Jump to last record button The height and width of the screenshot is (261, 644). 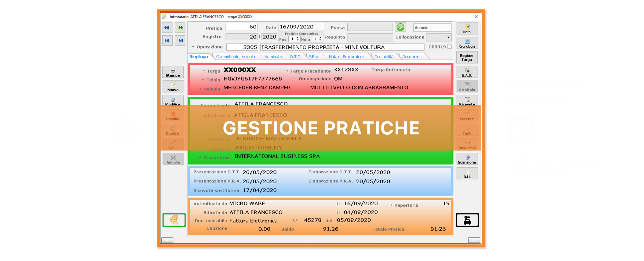[180, 40]
